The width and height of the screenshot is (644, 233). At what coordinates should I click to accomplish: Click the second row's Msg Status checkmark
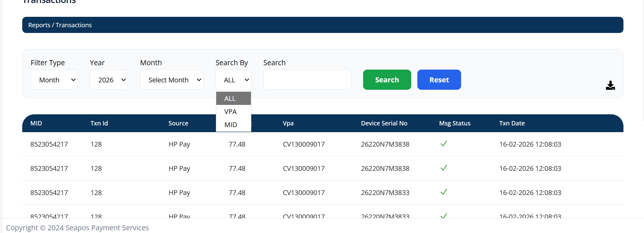[x=444, y=168]
